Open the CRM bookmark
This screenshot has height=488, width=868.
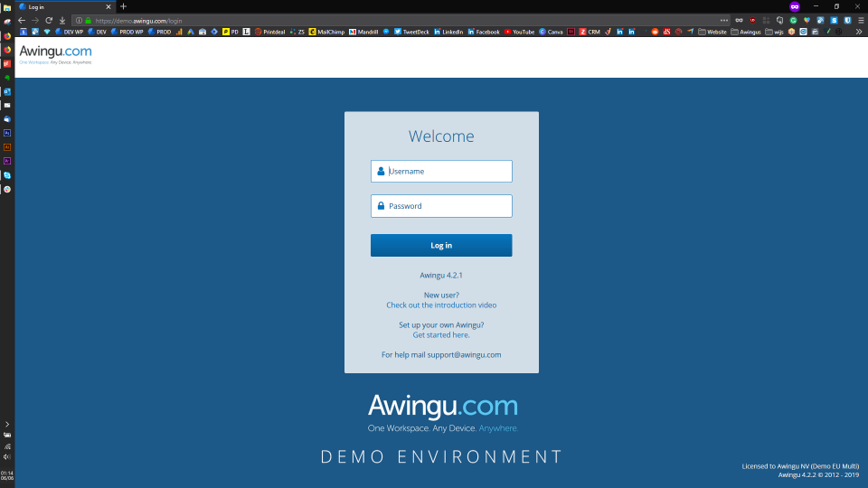590,32
